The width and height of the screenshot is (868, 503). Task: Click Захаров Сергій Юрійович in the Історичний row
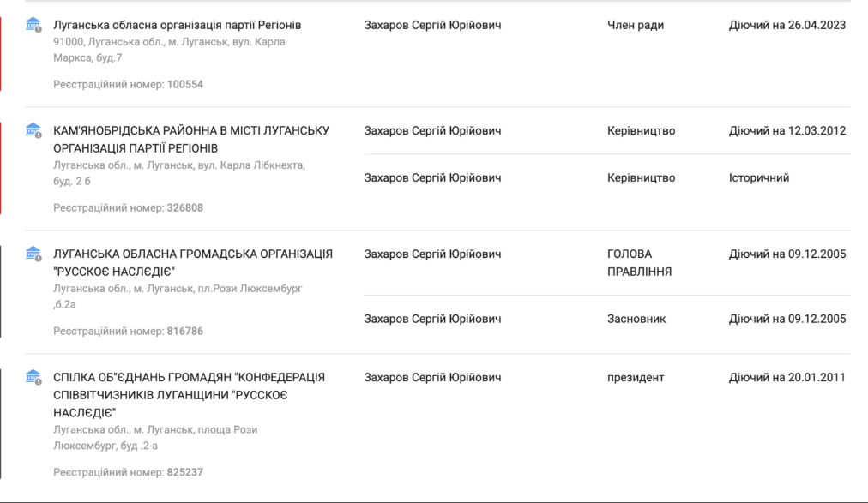[x=432, y=178]
